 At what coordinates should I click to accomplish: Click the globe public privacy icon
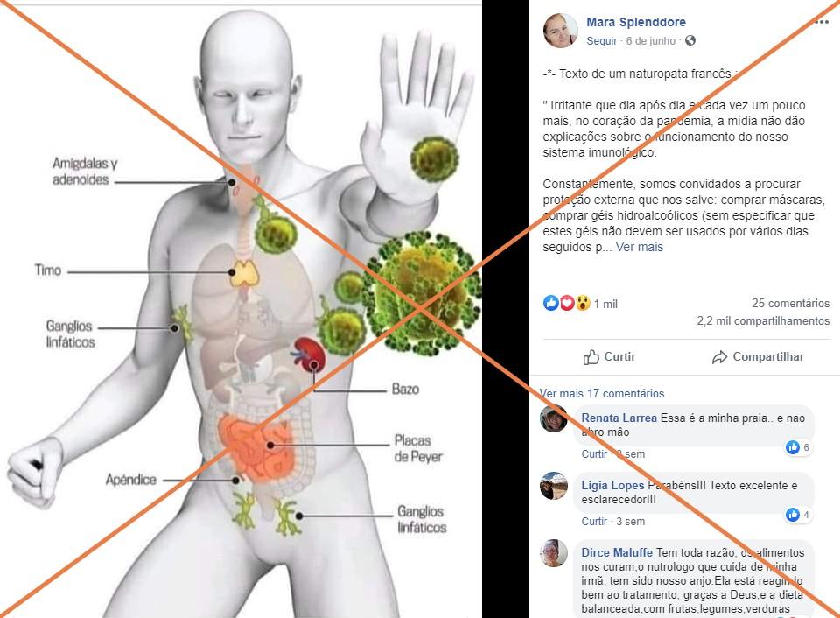pyautogui.click(x=690, y=40)
